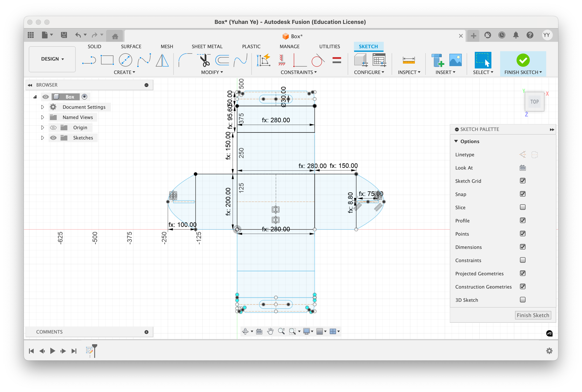Toggle the Snap checkbox
Image resolution: width=582 pixels, height=392 pixels.
coord(522,194)
